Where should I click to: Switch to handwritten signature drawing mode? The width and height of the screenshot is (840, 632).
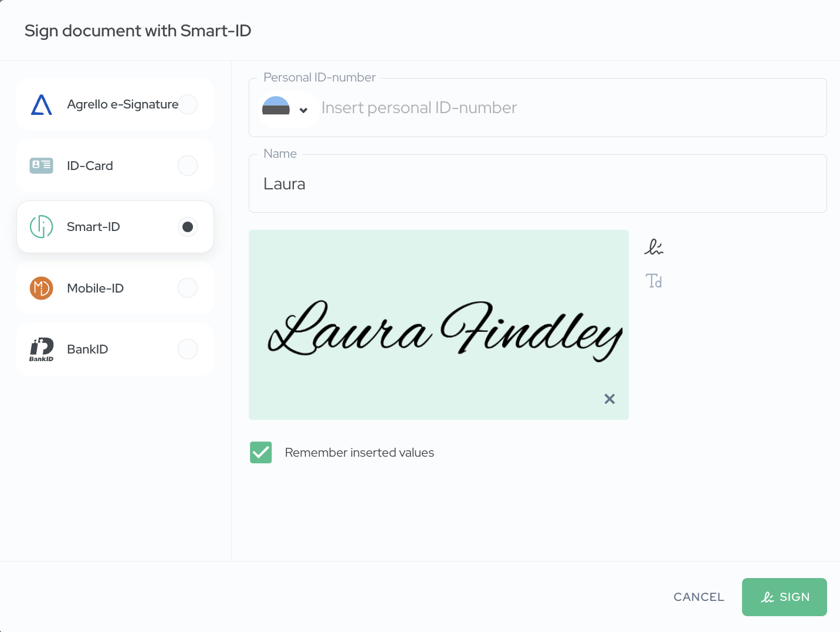tap(653, 247)
